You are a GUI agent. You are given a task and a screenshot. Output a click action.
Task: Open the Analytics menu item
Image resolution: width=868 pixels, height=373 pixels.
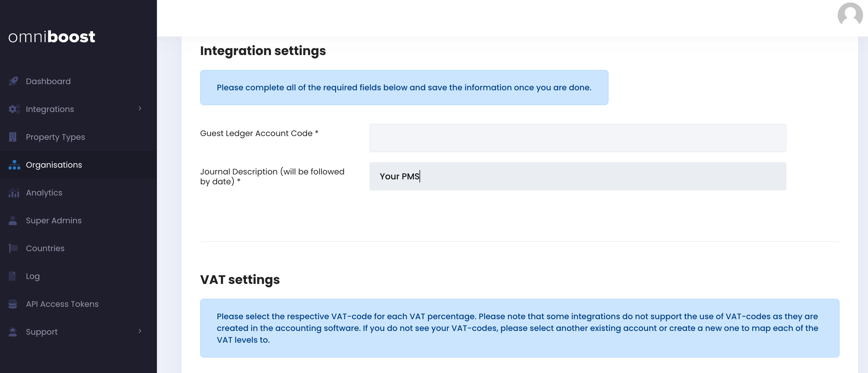44,193
